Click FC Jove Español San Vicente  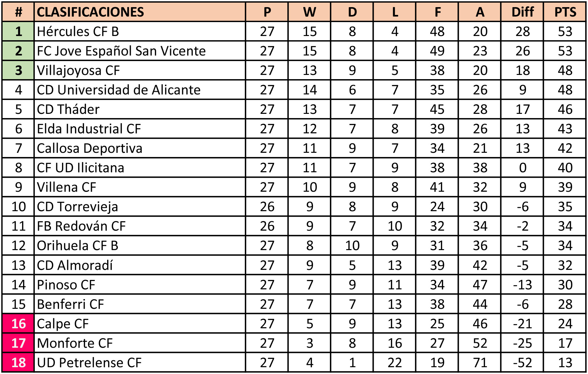click(121, 51)
